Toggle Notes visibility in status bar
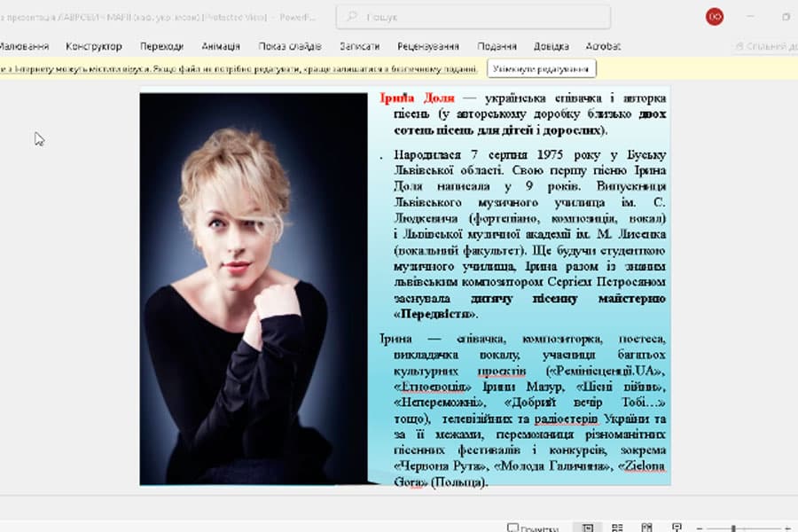This screenshot has width=798, height=532. click(532, 525)
